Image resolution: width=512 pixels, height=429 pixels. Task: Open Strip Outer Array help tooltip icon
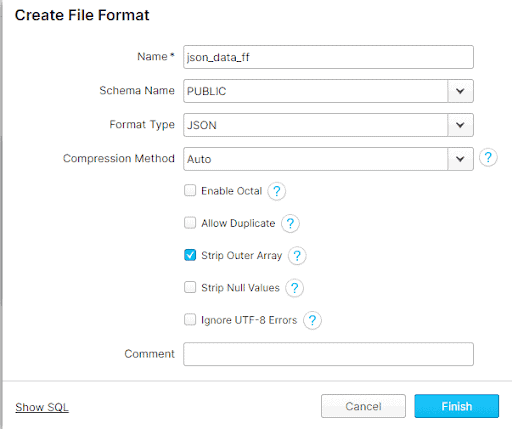pos(297,256)
